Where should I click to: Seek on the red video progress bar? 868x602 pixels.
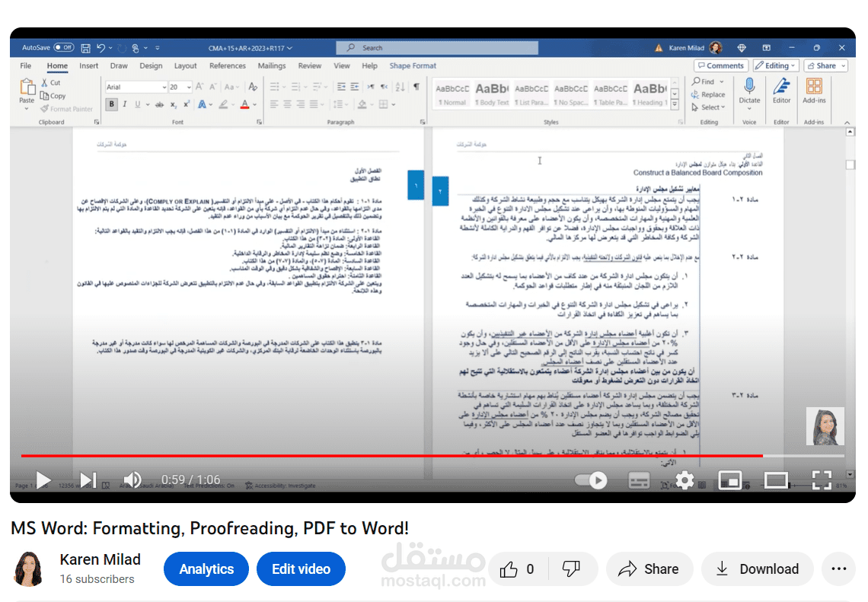[433, 455]
